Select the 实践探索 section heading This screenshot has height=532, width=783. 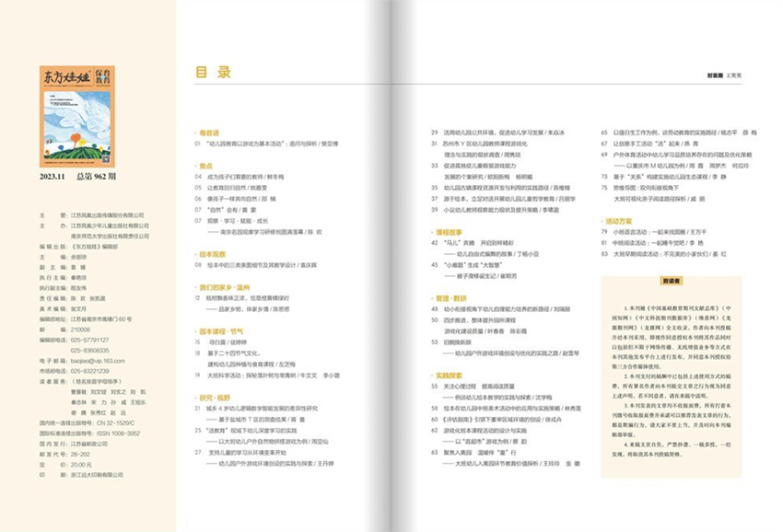coord(449,376)
